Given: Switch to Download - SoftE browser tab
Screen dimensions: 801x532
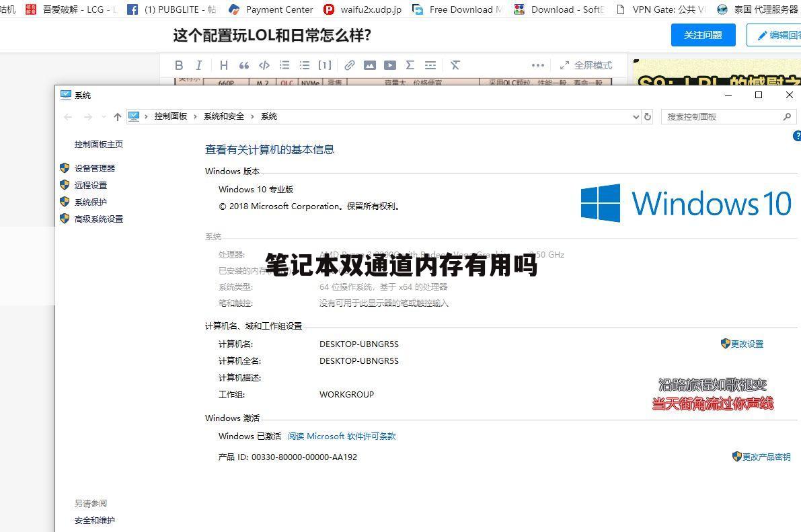Looking at the screenshot, I should [560, 9].
